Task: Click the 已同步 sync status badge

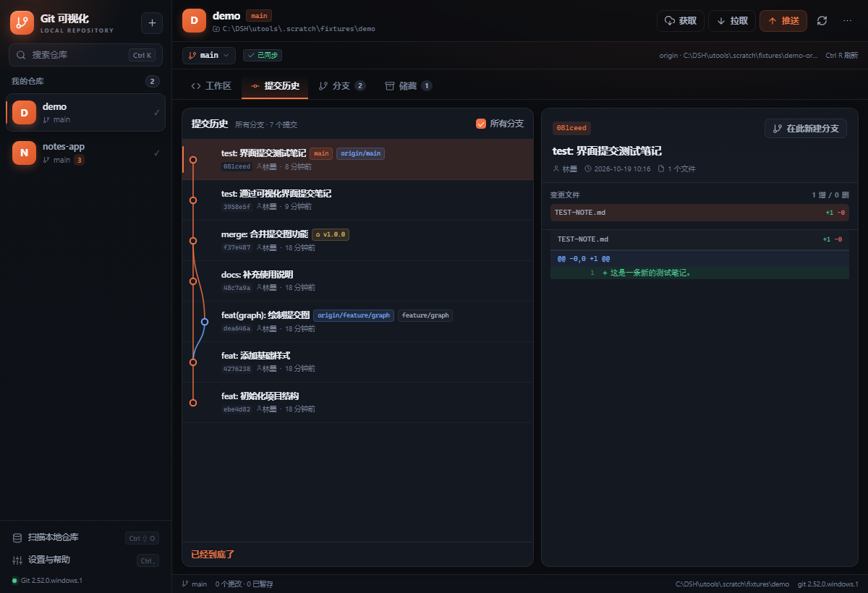Action: [x=262, y=55]
